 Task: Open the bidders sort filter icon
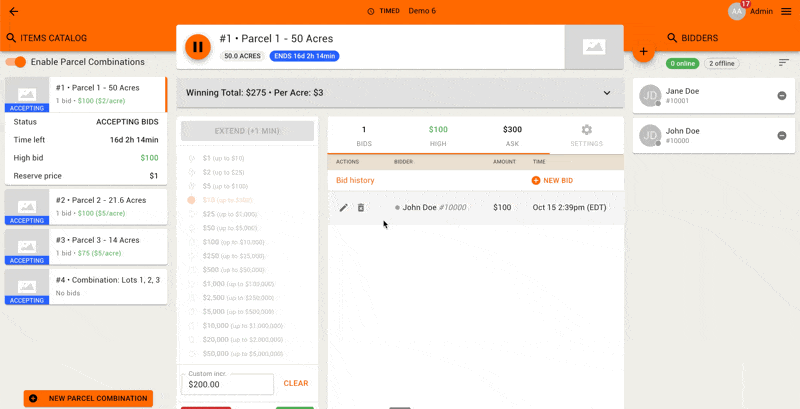pyautogui.click(x=784, y=63)
